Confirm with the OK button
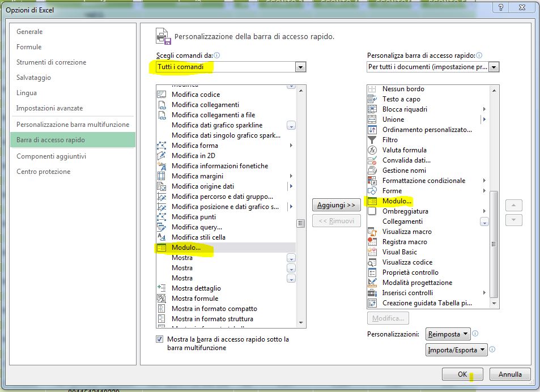 tap(462, 374)
